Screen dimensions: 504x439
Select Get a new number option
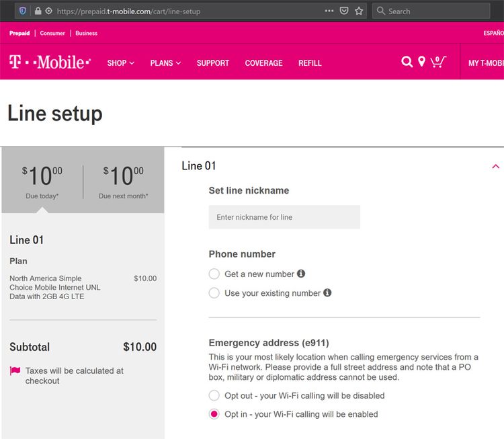[x=214, y=274]
